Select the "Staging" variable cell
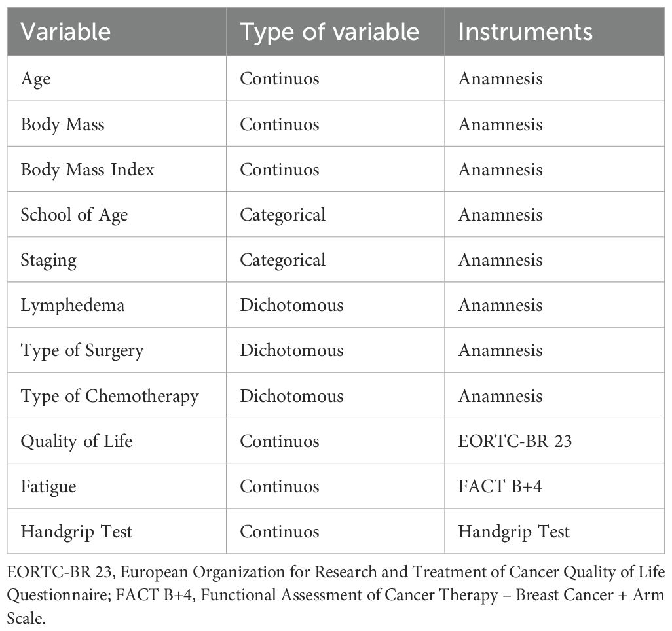672x631 pixels. (48, 260)
